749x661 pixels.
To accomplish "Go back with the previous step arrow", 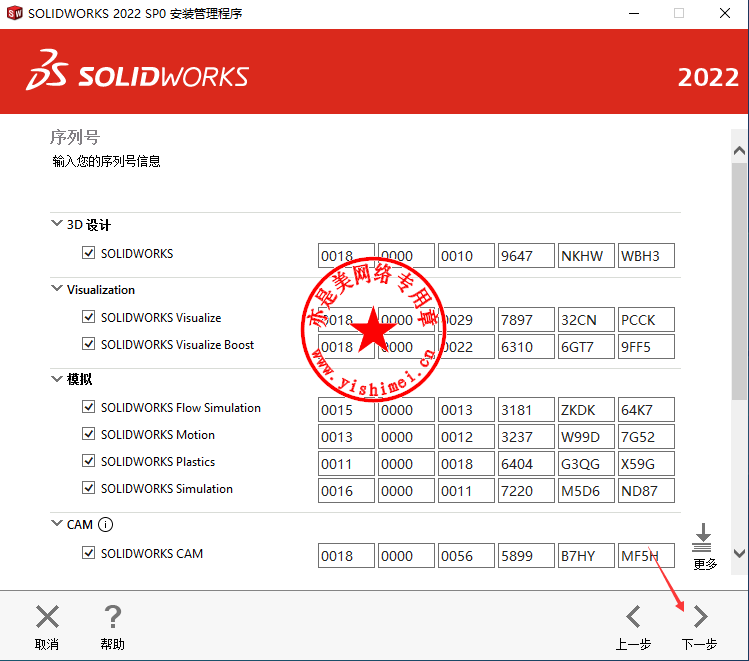I will pos(633,616).
